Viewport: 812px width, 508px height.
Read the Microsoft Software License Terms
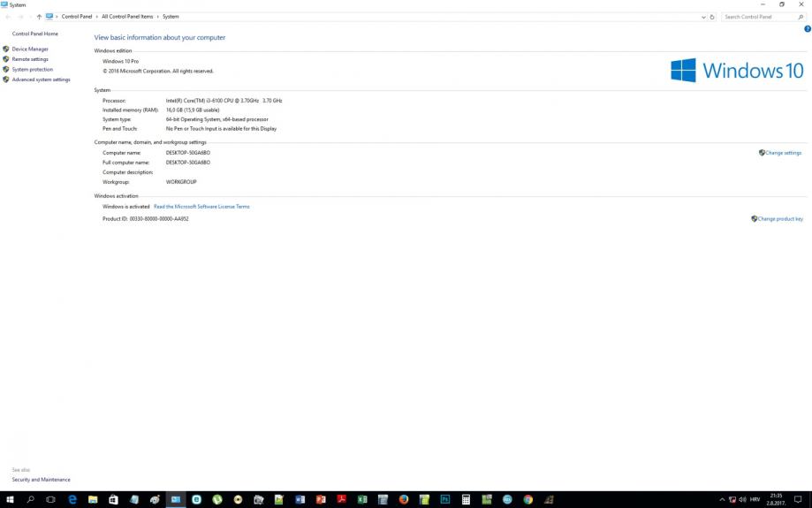pos(201,207)
